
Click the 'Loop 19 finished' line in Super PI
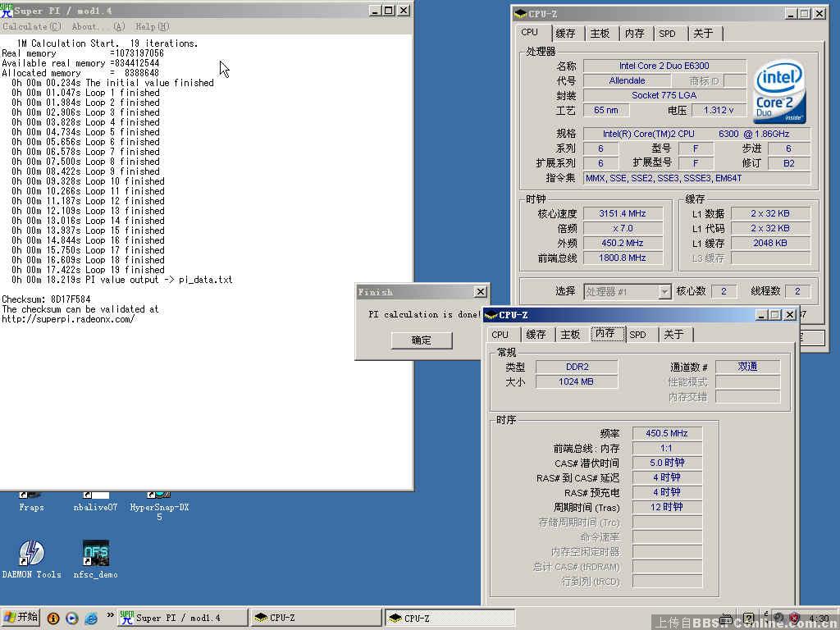coord(88,270)
